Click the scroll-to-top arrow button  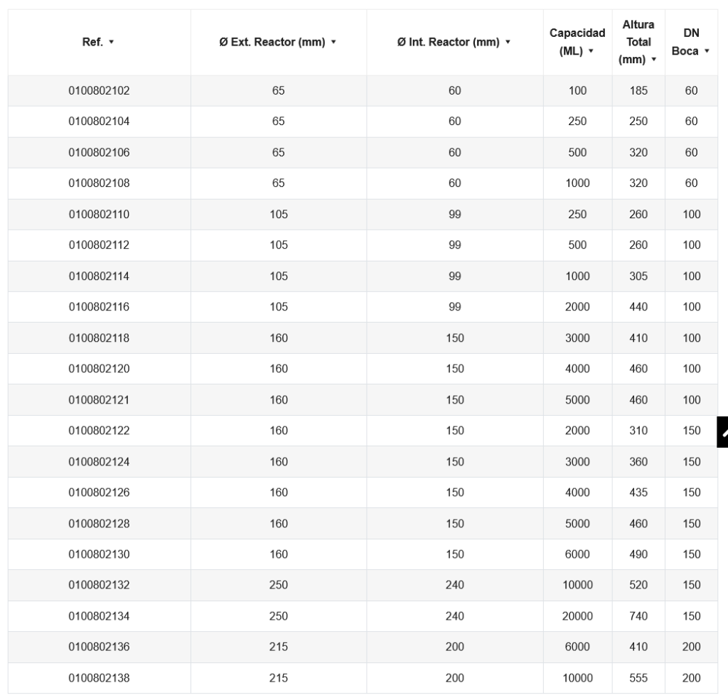(723, 431)
